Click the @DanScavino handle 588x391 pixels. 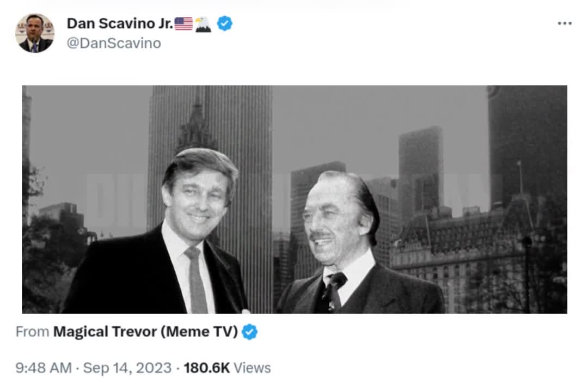coord(114,44)
